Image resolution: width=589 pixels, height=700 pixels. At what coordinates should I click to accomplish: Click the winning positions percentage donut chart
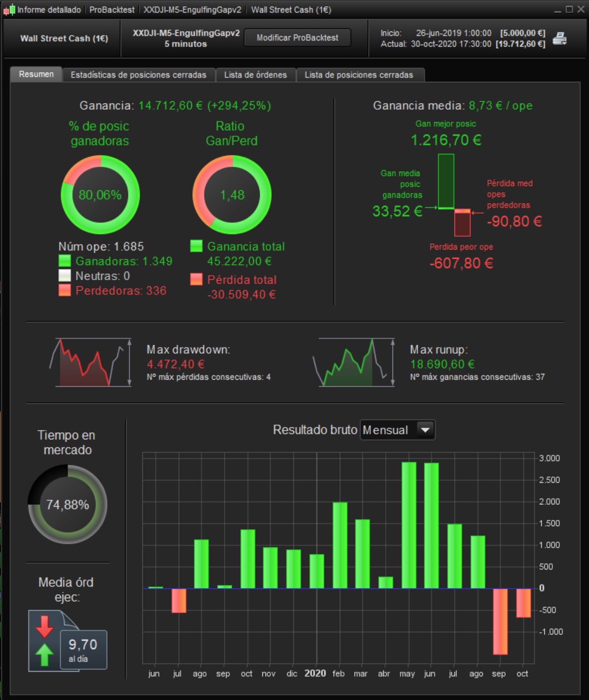point(100,195)
